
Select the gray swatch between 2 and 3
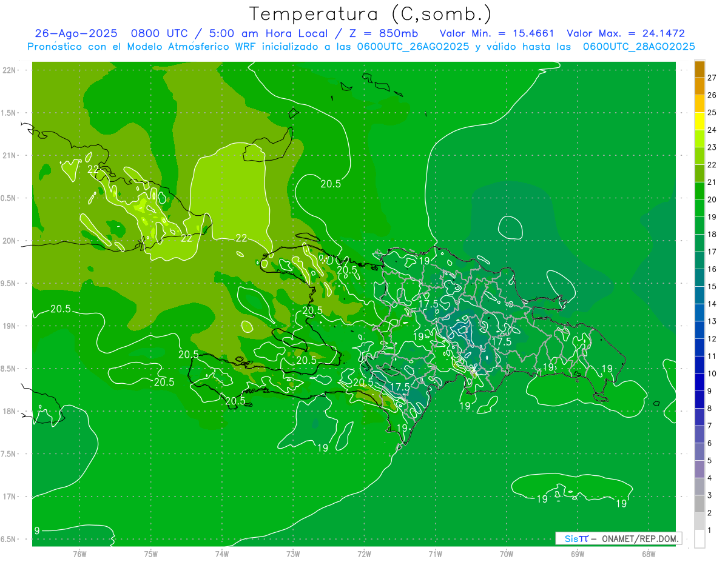click(x=699, y=504)
